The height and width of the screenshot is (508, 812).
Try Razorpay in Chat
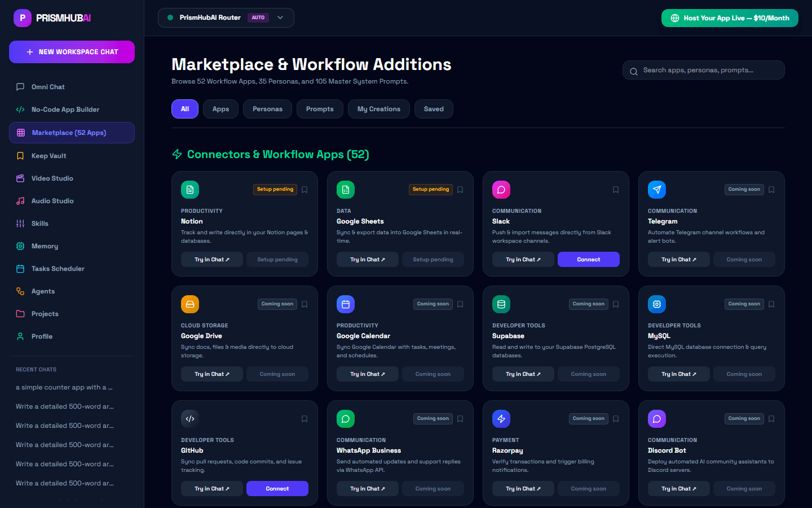(x=523, y=489)
